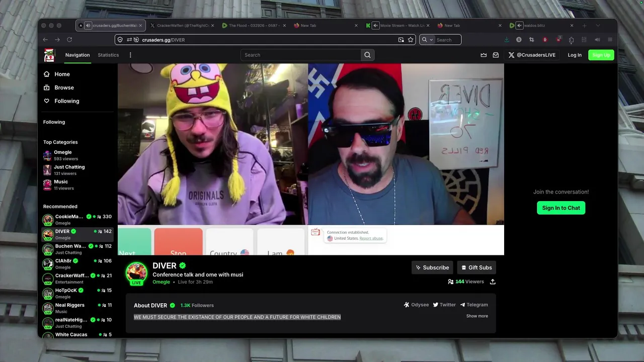Open the @CrusadersLIVE X link
The width and height of the screenshot is (644, 362).
[x=532, y=55]
